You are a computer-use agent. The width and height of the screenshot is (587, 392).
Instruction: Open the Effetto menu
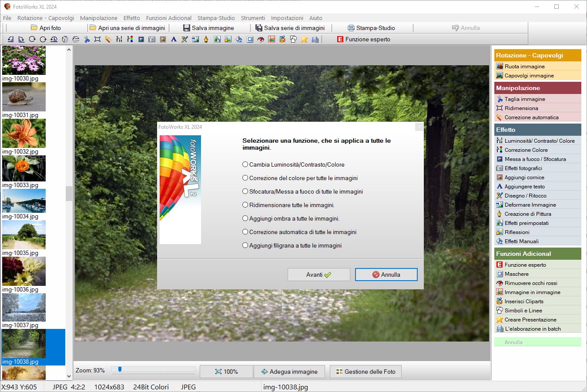point(131,18)
